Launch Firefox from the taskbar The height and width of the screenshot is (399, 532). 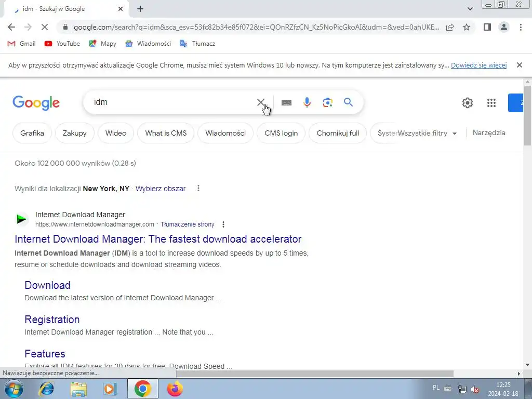(x=175, y=389)
